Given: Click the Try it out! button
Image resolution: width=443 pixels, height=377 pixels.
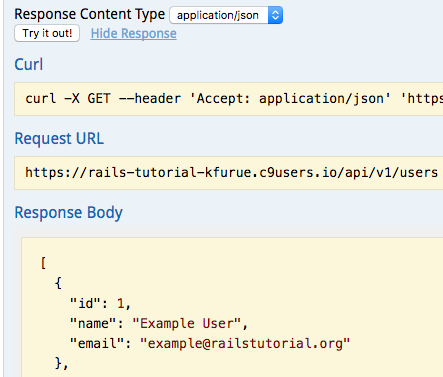Looking at the screenshot, I should (x=47, y=33).
